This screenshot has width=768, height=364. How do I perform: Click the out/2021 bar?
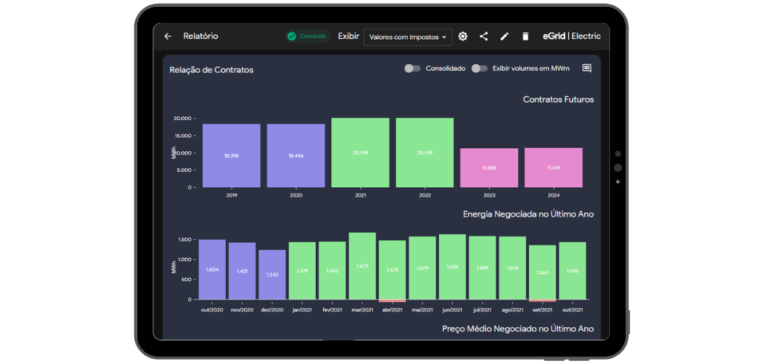coord(573,270)
